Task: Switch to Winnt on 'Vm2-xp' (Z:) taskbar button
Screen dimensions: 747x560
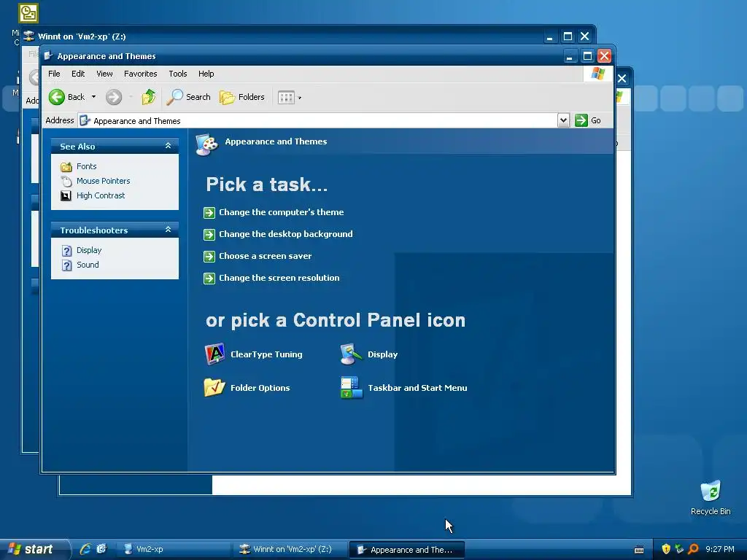Action: click(x=290, y=549)
